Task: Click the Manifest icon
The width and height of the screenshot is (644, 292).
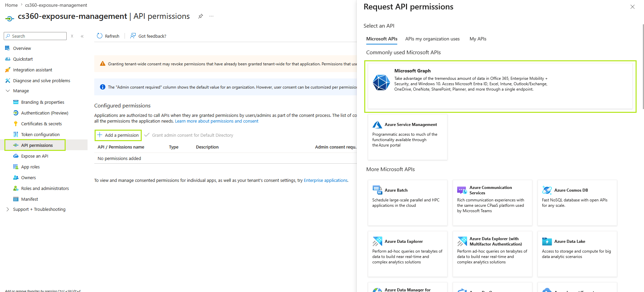Action: click(15, 199)
